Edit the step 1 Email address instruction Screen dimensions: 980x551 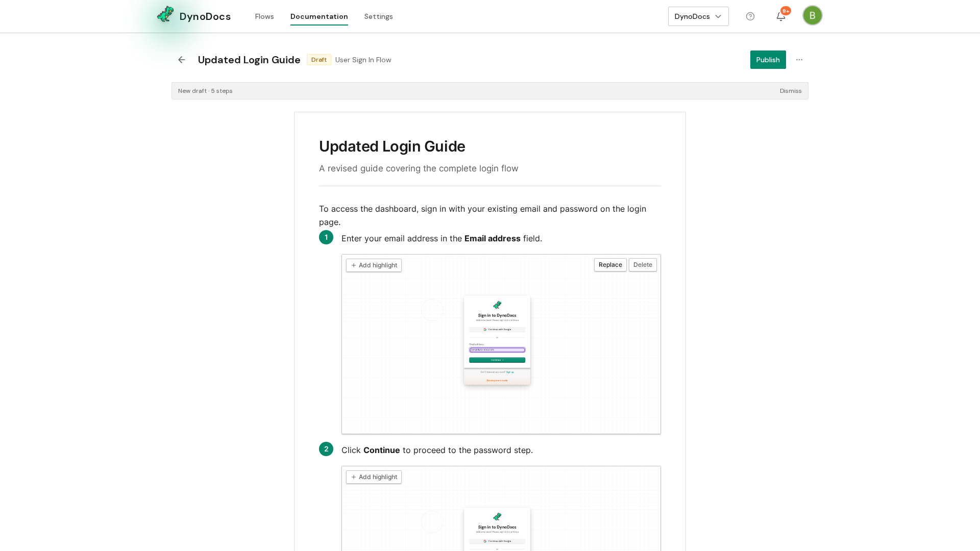click(x=442, y=238)
